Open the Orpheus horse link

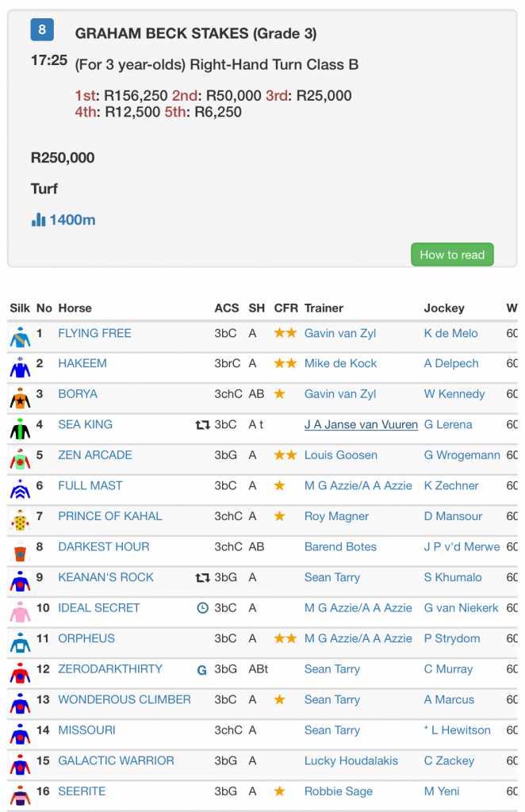(x=86, y=639)
